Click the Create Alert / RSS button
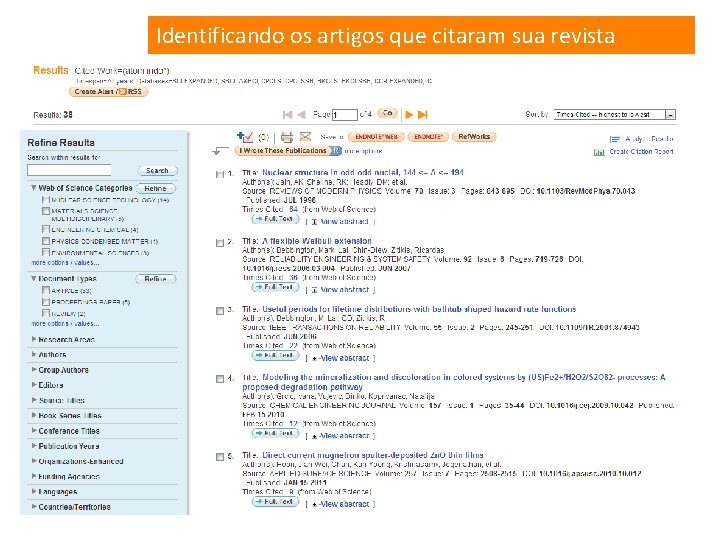The height and width of the screenshot is (540, 720). pos(108,91)
